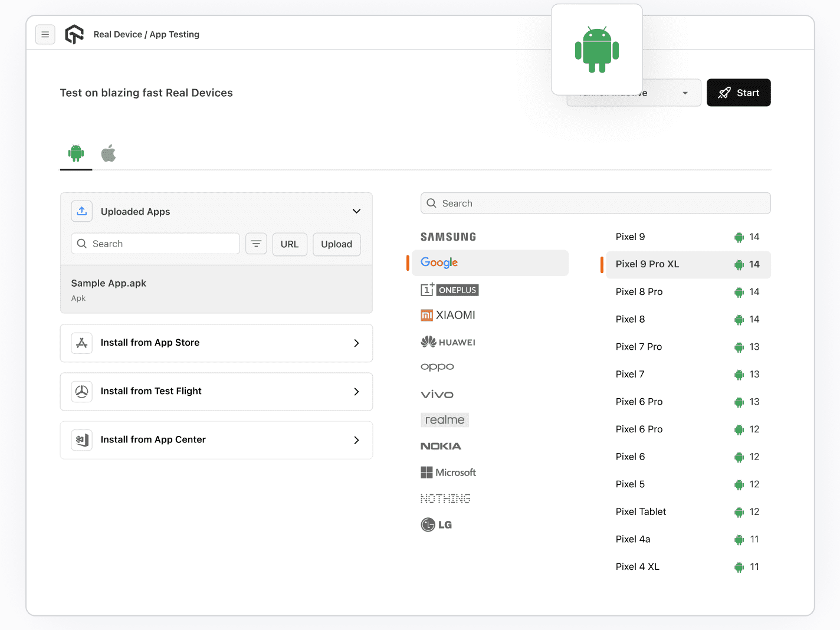Choose Pixel 7 Pro running Android 13
840x630 pixels.
[x=639, y=346]
